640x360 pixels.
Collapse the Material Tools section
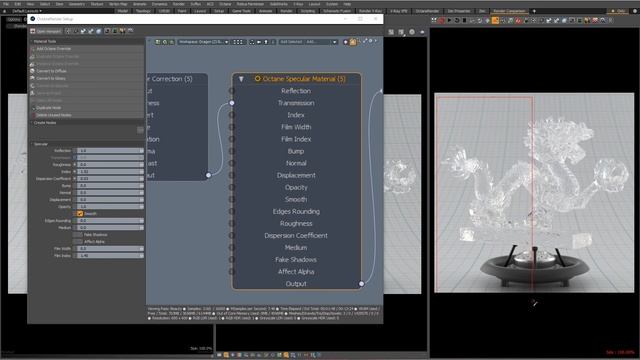click(31, 41)
